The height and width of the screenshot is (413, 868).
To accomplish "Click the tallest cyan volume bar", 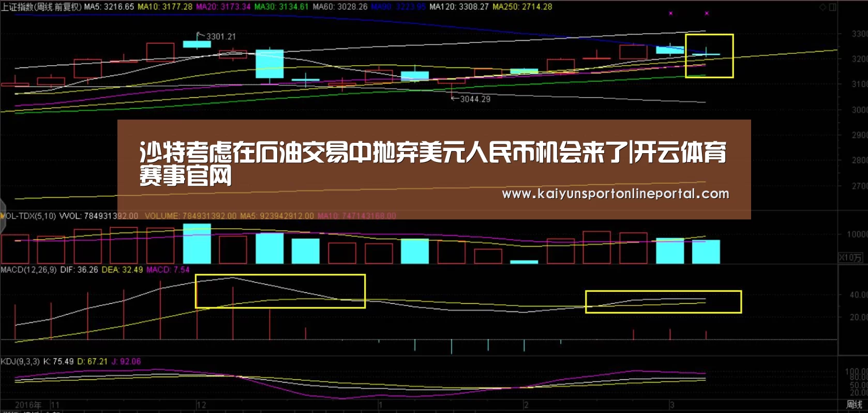I will pos(197,244).
